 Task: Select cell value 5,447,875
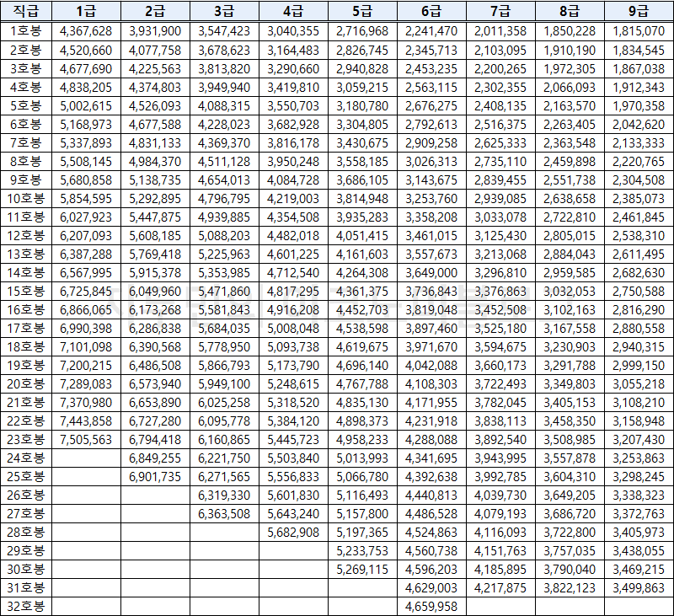tap(155, 217)
